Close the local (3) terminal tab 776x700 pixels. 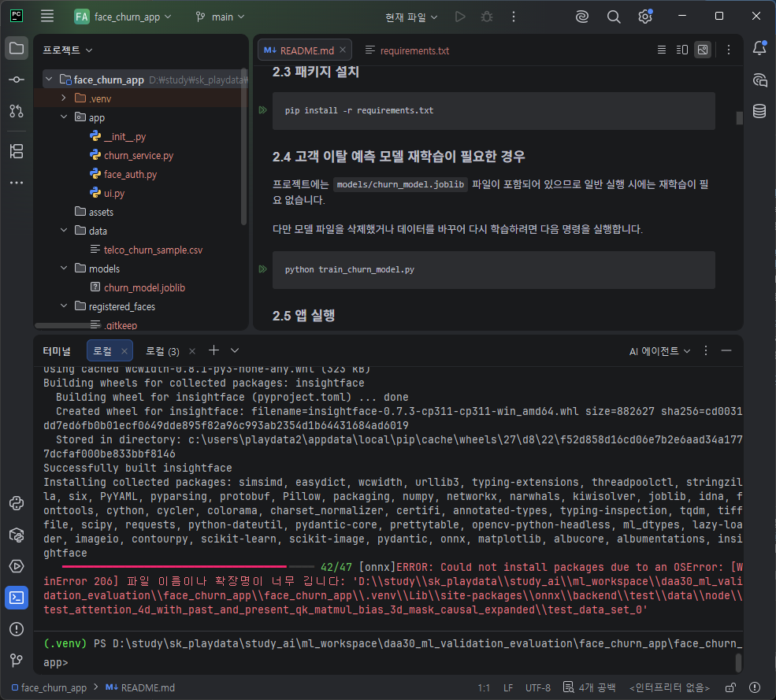pyautogui.click(x=192, y=351)
